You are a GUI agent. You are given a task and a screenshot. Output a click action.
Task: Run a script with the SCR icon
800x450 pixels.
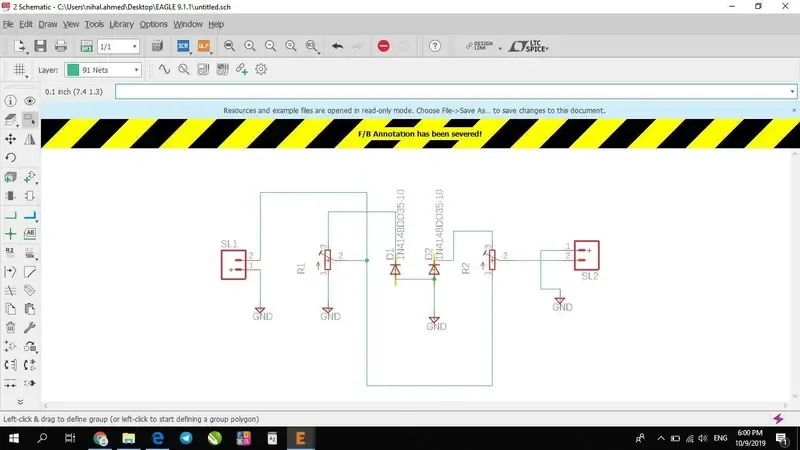point(183,46)
